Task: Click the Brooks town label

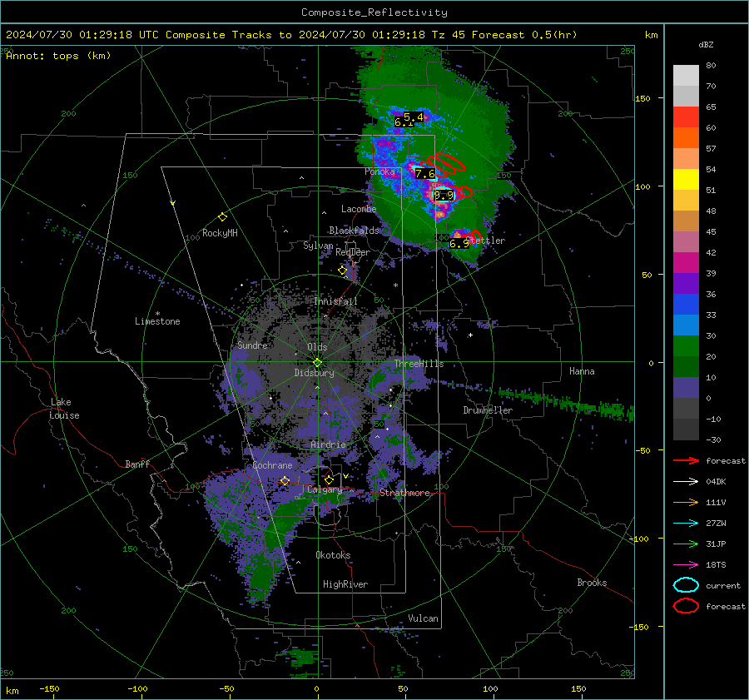Action: (x=592, y=583)
